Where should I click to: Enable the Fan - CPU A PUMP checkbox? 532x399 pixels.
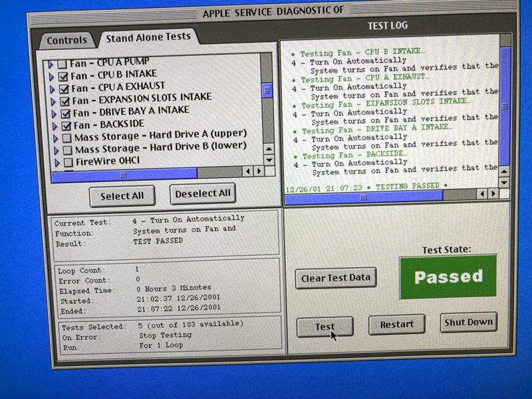point(62,64)
